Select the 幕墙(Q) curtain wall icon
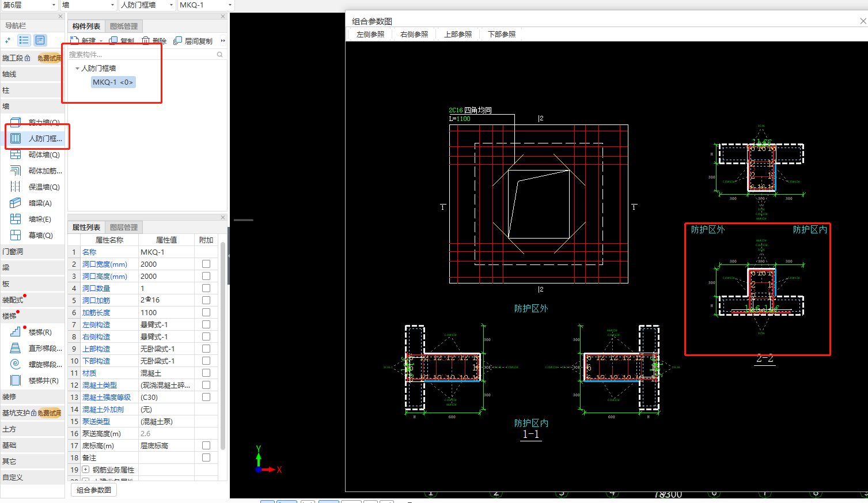The height and width of the screenshot is (503, 868). pos(16,235)
